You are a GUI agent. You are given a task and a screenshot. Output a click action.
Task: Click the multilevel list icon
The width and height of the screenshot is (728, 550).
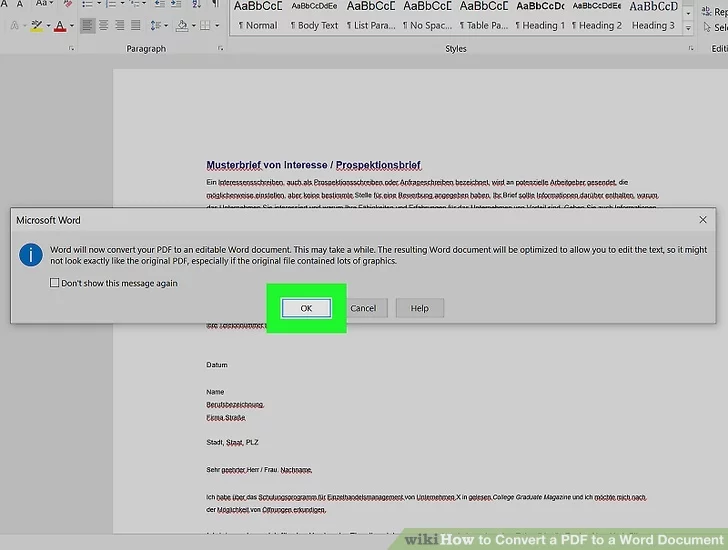point(135,4)
